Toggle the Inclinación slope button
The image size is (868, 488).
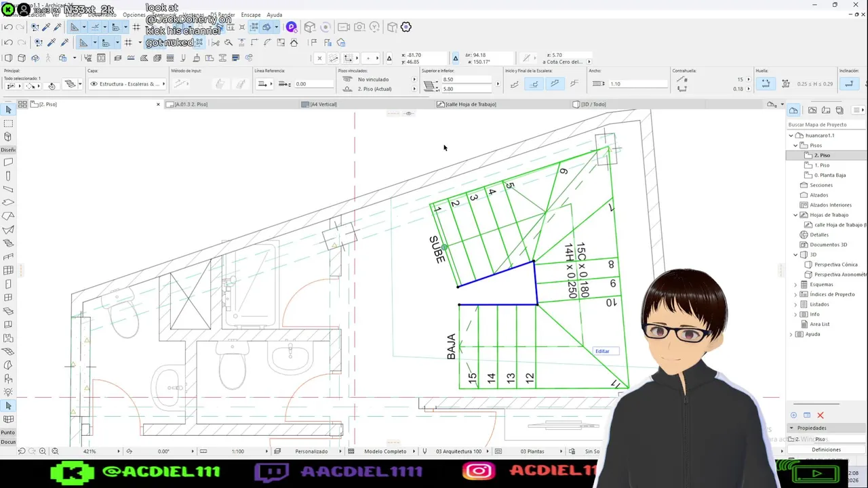[x=848, y=84]
